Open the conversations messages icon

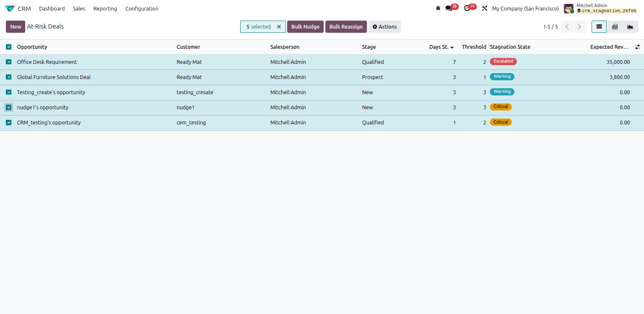(449, 8)
